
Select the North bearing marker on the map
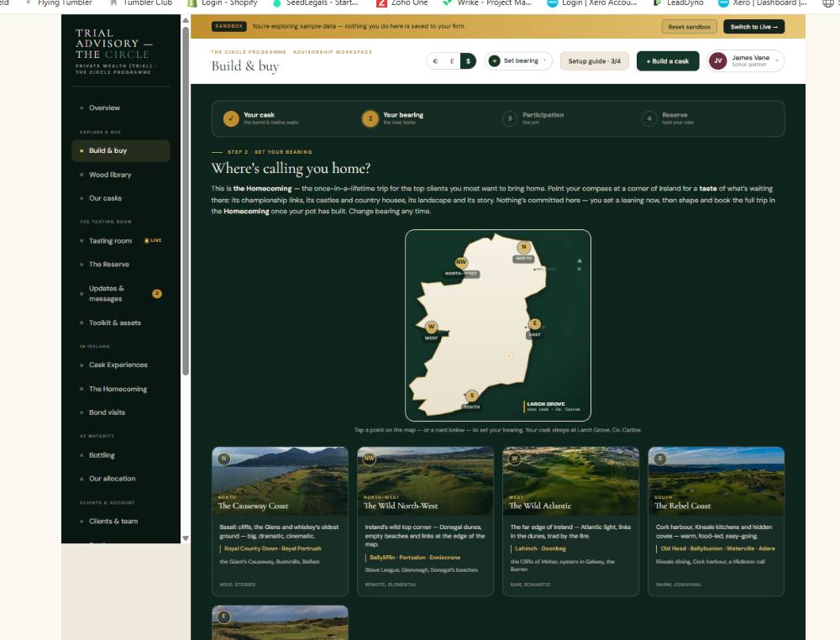tap(524, 247)
